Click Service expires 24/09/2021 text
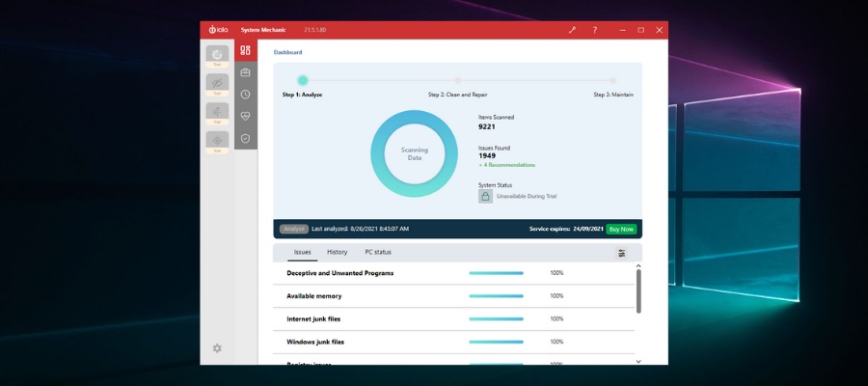 [x=566, y=229]
